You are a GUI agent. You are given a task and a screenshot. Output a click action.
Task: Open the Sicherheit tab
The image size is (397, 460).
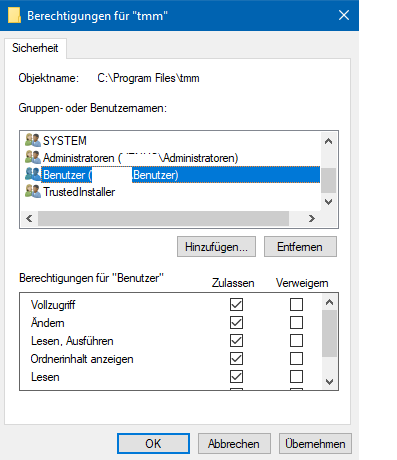click(35, 48)
